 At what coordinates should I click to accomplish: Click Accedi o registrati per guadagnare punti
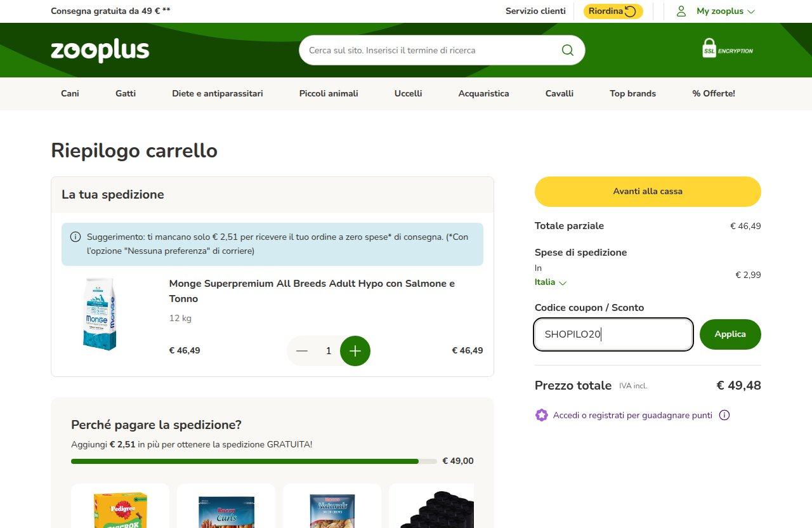tap(632, 415)
